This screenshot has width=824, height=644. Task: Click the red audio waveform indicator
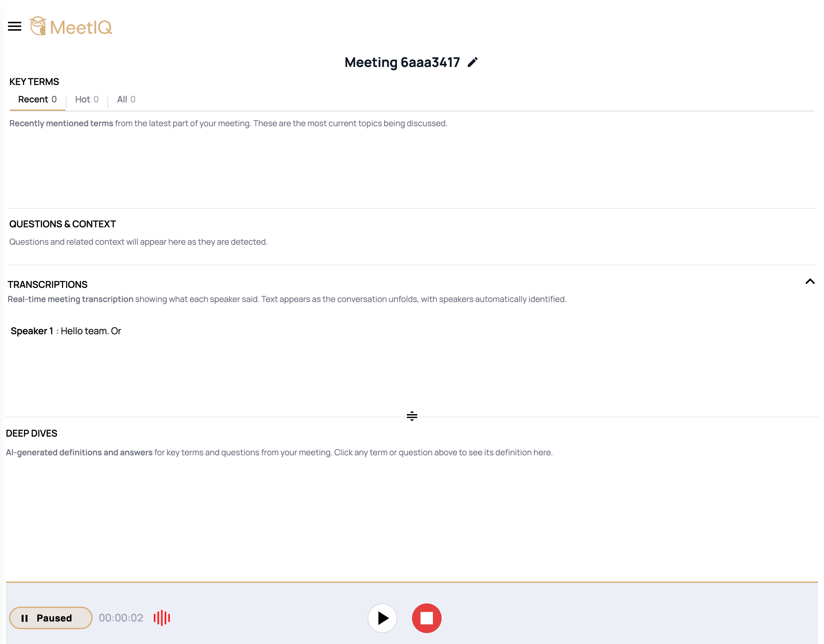coord(162,618)
